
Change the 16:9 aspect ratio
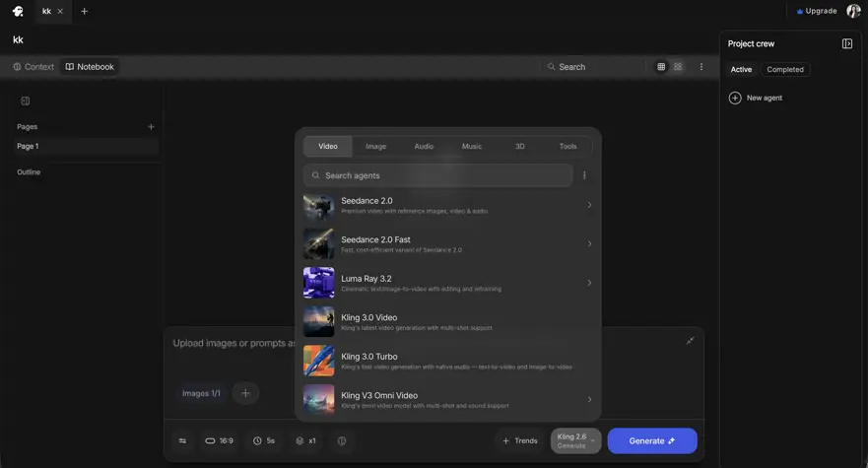219,440
